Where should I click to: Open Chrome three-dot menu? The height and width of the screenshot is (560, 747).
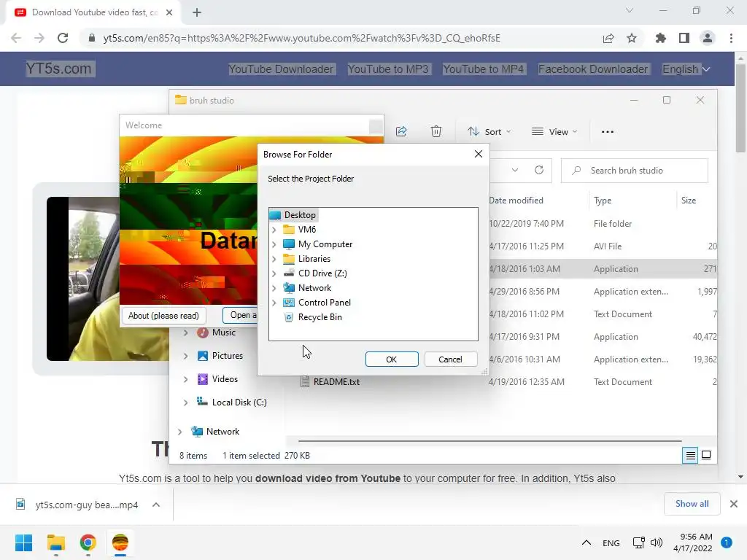click(x=731, y=38)
